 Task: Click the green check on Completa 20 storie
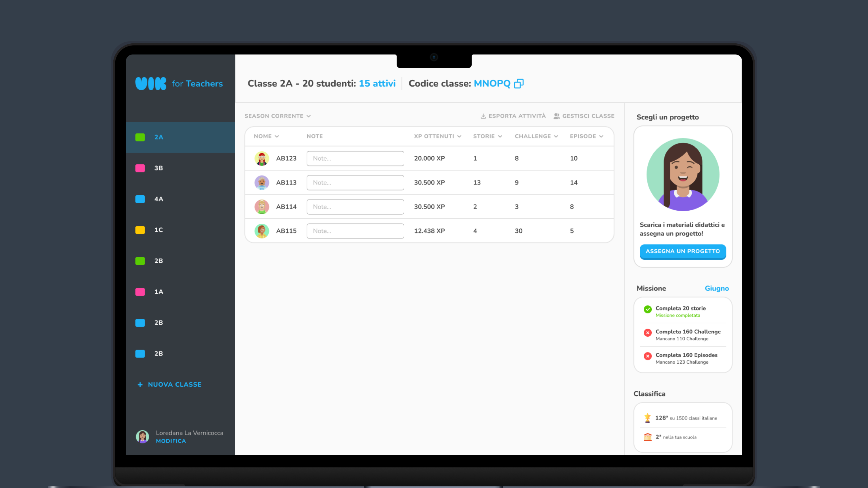[x=648, y=309]
